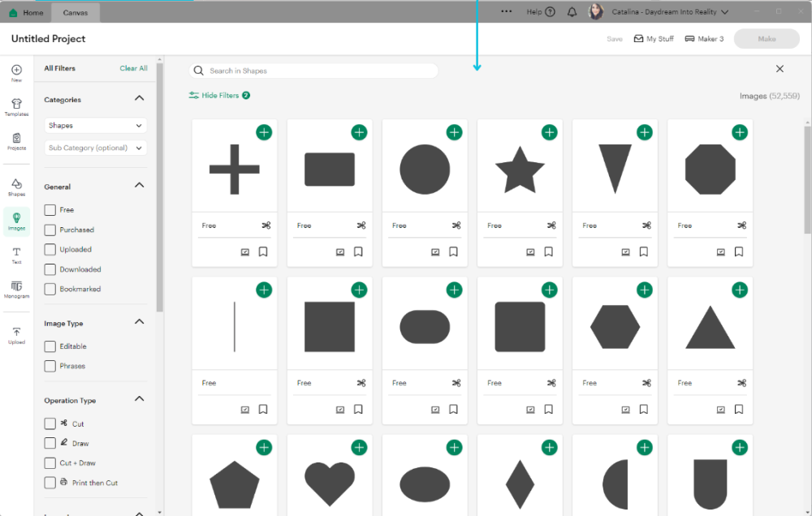
Task: Add the star shape with its green plus
Action: coord(550,132)
